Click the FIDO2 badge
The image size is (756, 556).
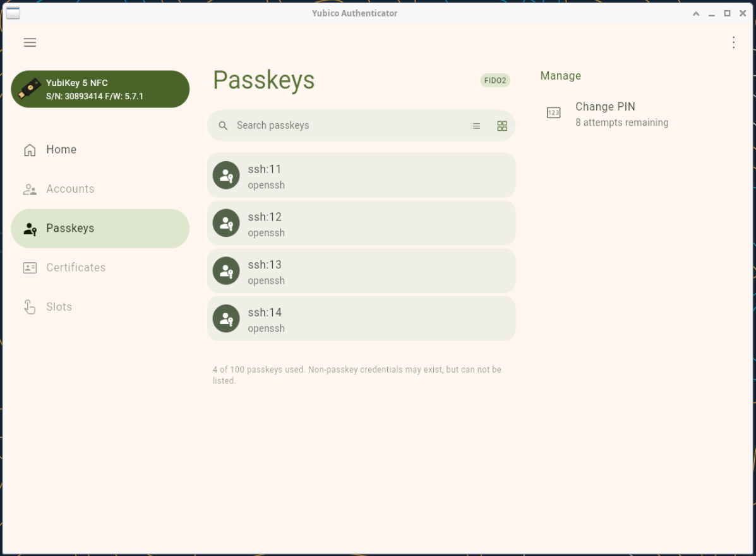tap(495, 80)
